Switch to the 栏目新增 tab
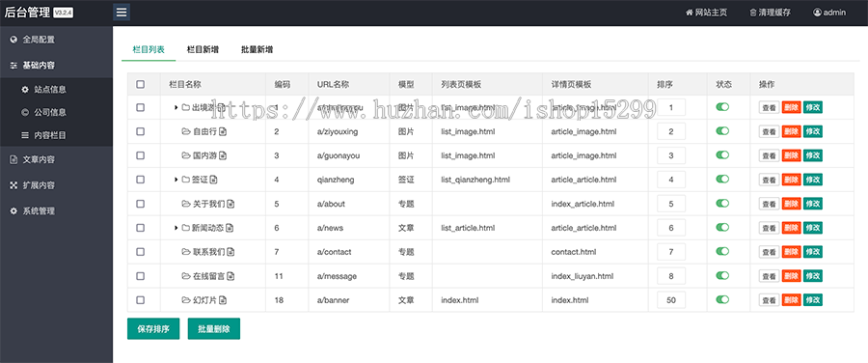 click(203, 49)
